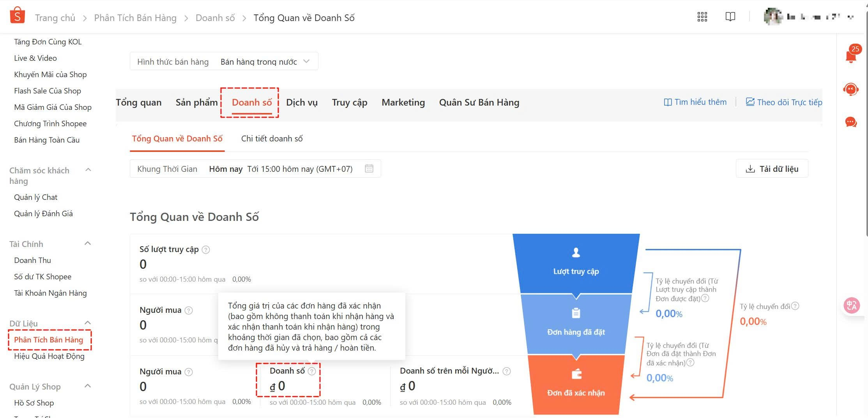Open the chat bubble icon on right
The image size is (868, 418).
850,122
